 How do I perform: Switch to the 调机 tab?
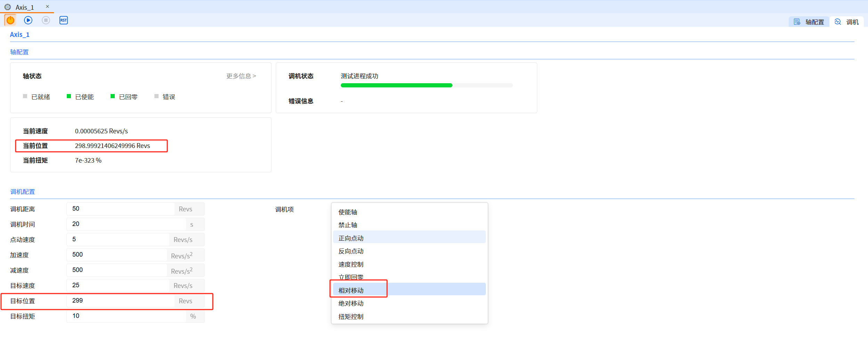pos(847,22)
